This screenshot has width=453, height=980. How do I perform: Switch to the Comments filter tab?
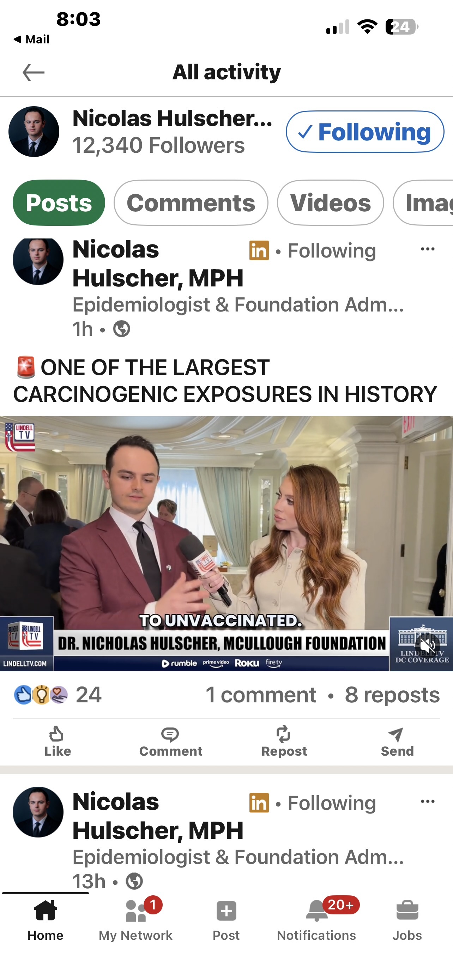[x=191, y=203]
